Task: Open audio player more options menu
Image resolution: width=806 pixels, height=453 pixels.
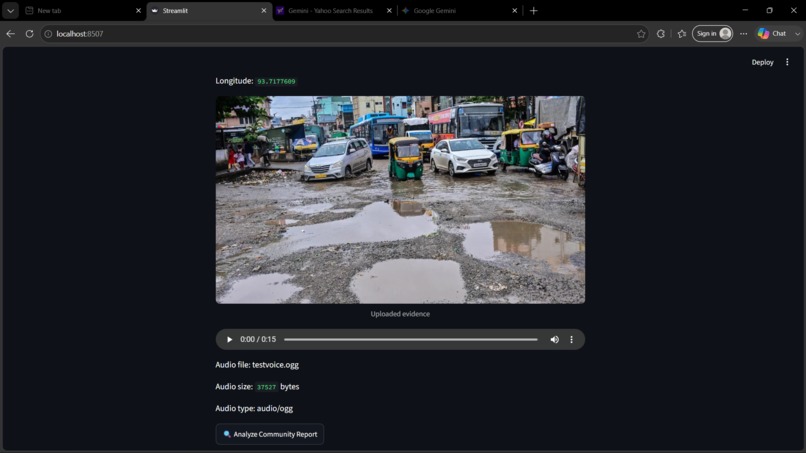Action: [571, 339]
